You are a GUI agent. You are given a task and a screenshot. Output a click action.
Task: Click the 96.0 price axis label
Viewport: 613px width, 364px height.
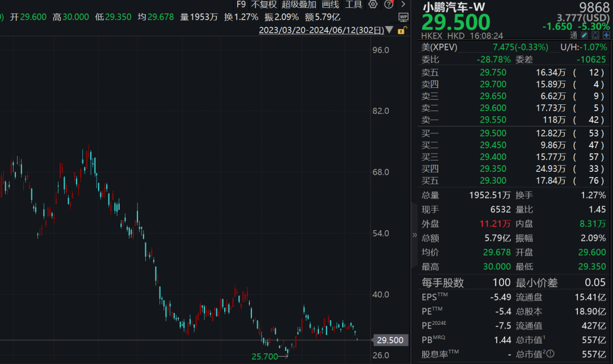coord(381,50)
